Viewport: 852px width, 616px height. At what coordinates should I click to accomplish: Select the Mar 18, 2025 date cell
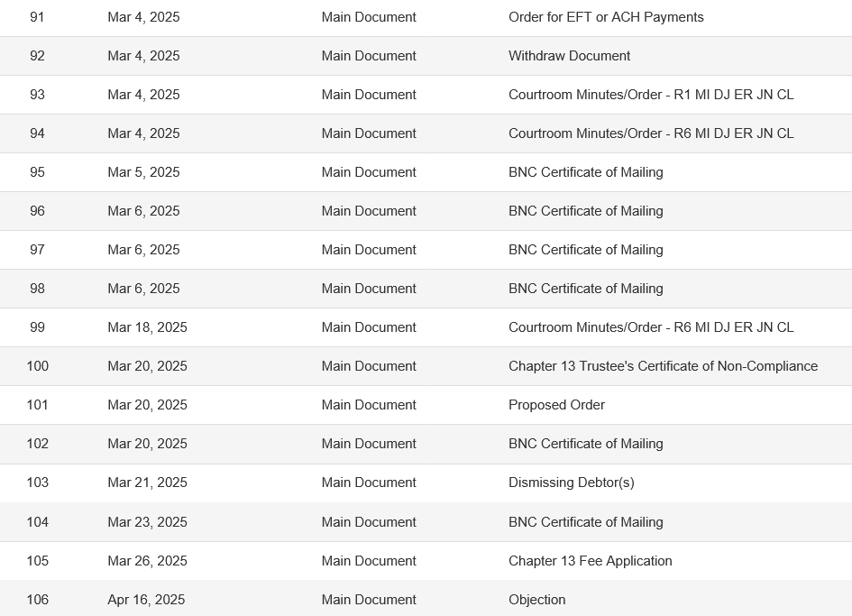tap(147, 327)
